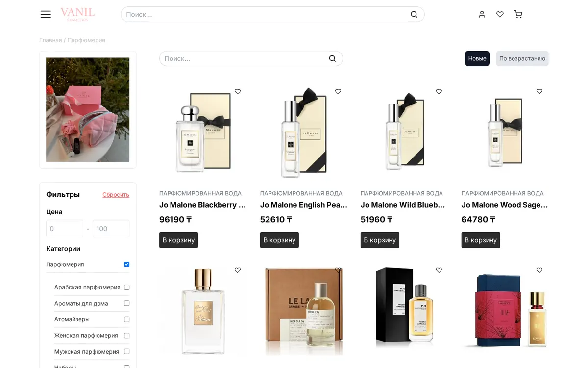Viewport: 588px width, 368px height.
Task: Favorite the Mancera Roses Vanille product
Action: click(x=439, y=270)
